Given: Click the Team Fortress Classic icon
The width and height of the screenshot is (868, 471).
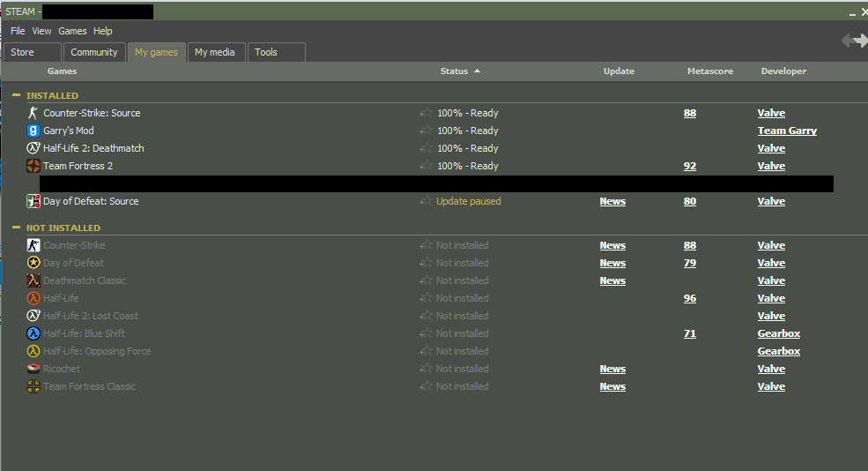Looking at the screenshot, I should (x=33, y=386).
